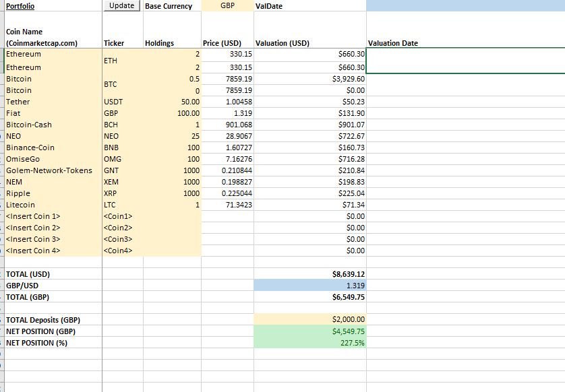Image resolution: width=565 pixels, height=392 pixels.
Task: Select price cell 0.210844
Action: click(227, 170)
